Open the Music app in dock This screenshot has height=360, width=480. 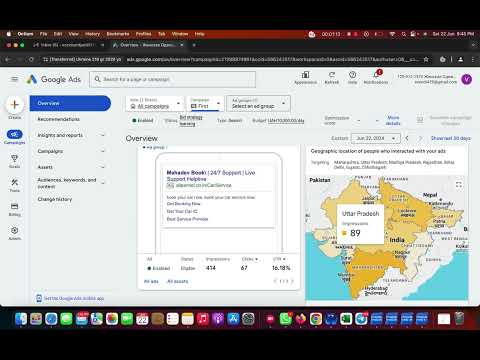(203, 319)
